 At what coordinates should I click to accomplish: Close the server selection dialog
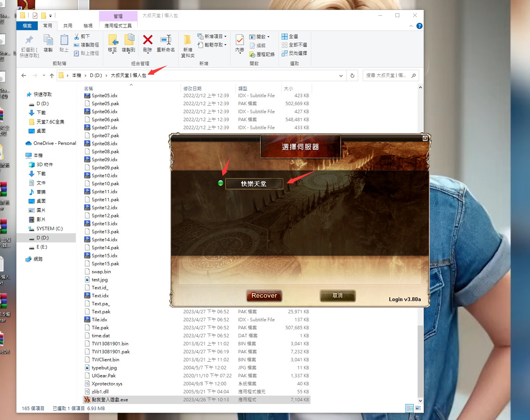pos(425,138)
